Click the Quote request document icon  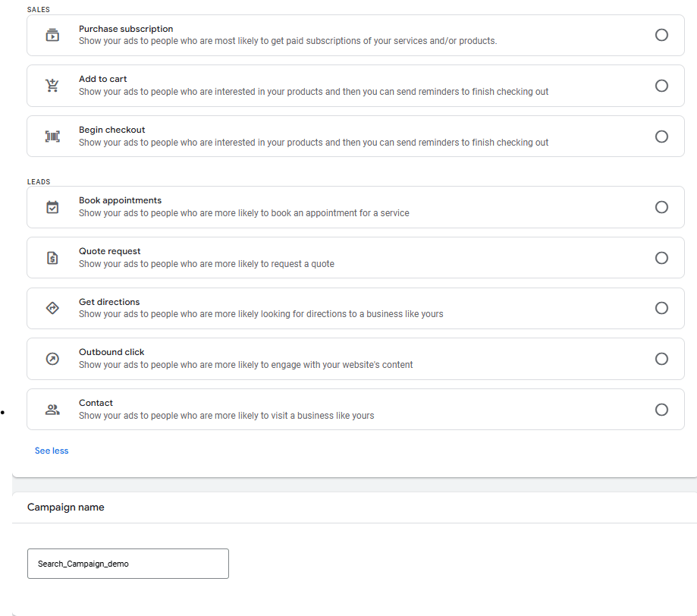tap(52, 257)
